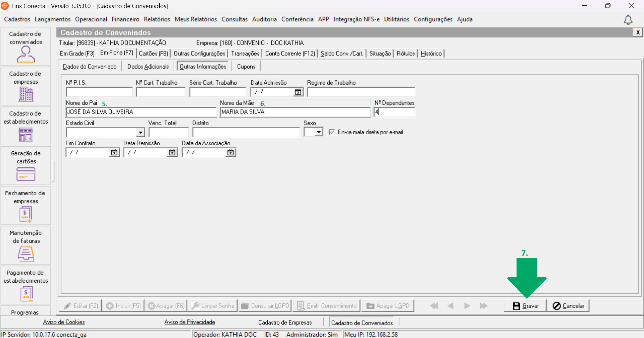Image resolution: width=644 pixels, height=338 pixels.
Task: Open the Lançamentos menu
Action: tap(53, 19)
